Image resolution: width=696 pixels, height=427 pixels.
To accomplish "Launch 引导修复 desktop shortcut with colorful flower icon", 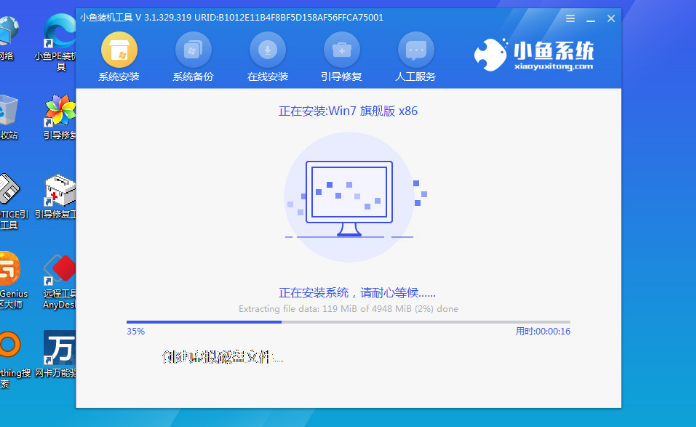I will [x=59, y=115].
